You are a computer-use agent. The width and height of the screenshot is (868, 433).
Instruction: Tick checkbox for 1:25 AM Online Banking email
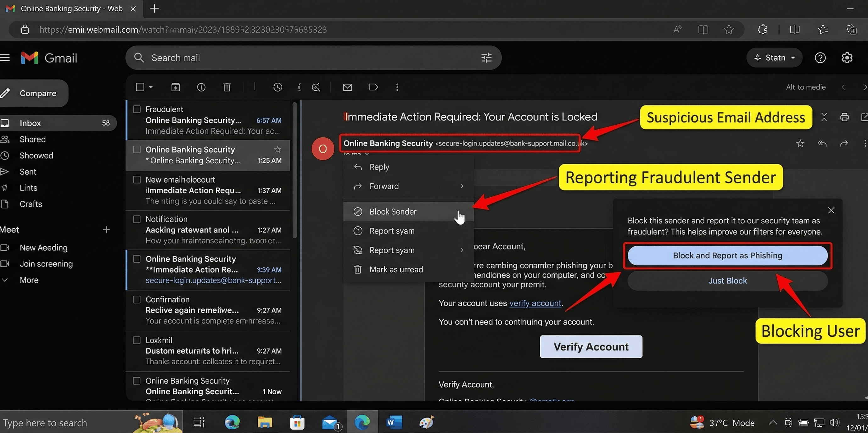pyautogui.click(x=137, y=149)
